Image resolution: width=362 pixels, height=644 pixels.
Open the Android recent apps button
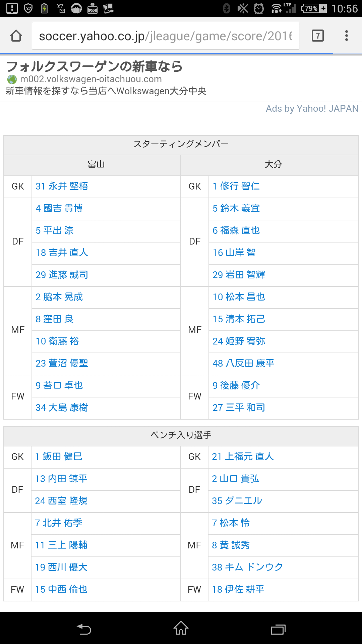[x=278, y=629]
